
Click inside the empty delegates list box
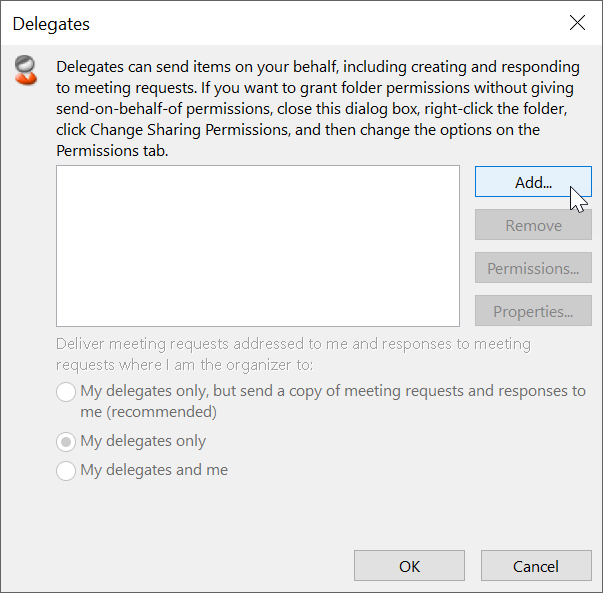(x=258, y=246)
